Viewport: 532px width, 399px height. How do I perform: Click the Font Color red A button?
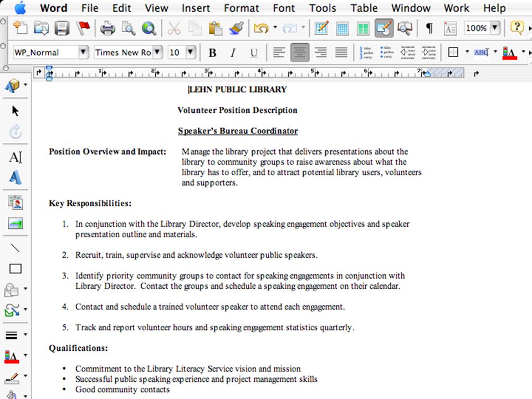(510, 53)
